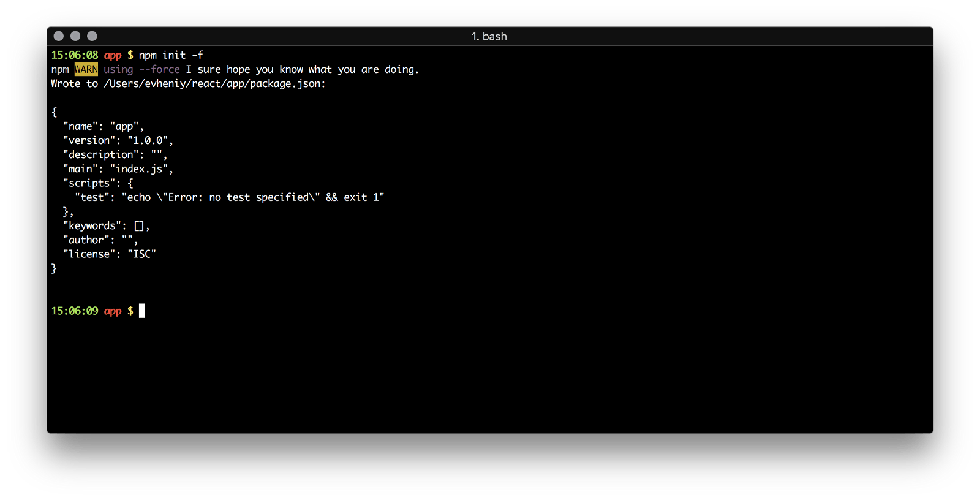980x500 pixels.
Task: Click the "ISC" license value
Action: [141, 254]
